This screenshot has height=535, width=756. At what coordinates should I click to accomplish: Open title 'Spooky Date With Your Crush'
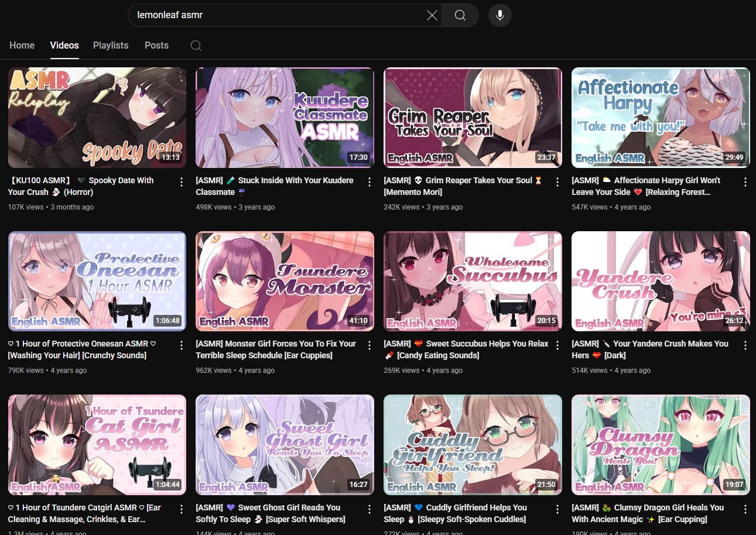click(81, 186)
